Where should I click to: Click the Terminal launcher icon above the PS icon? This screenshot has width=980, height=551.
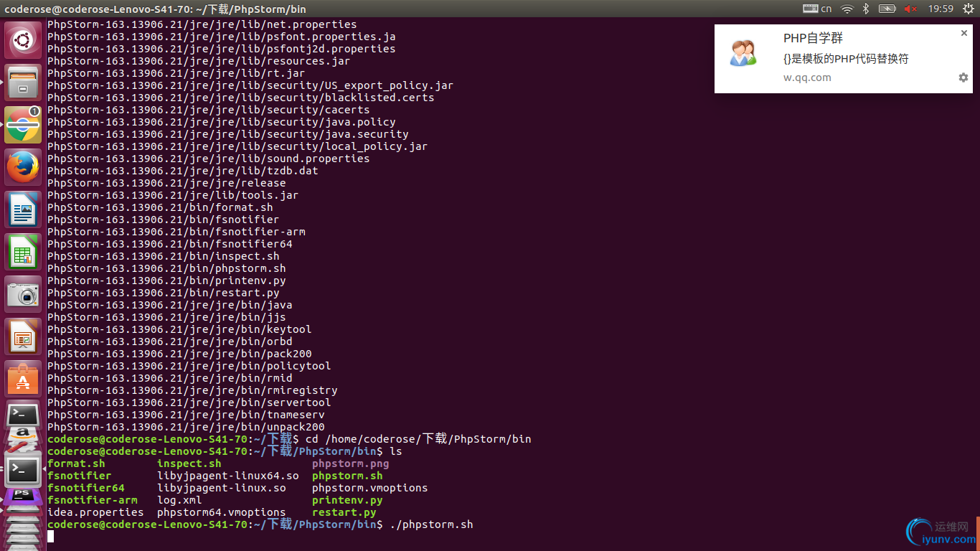pyautogui.click(x=23, y=470)
